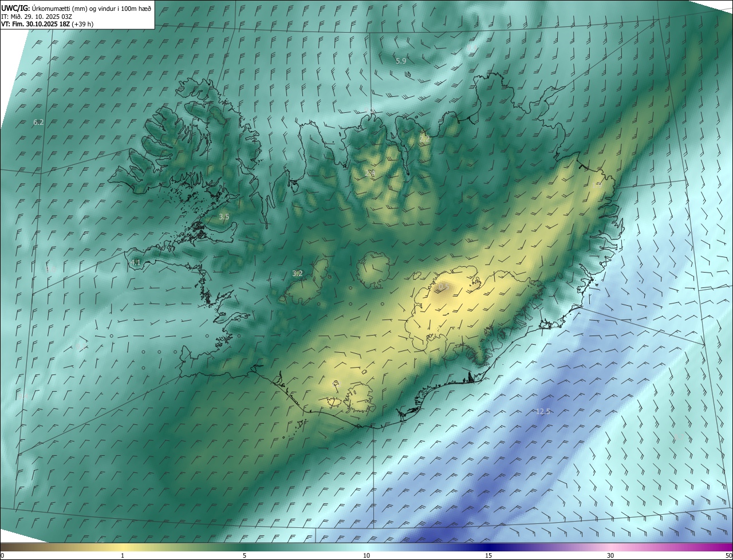
Task: Click the 15 tick label on color scale
Action: [x=488, y=555]
